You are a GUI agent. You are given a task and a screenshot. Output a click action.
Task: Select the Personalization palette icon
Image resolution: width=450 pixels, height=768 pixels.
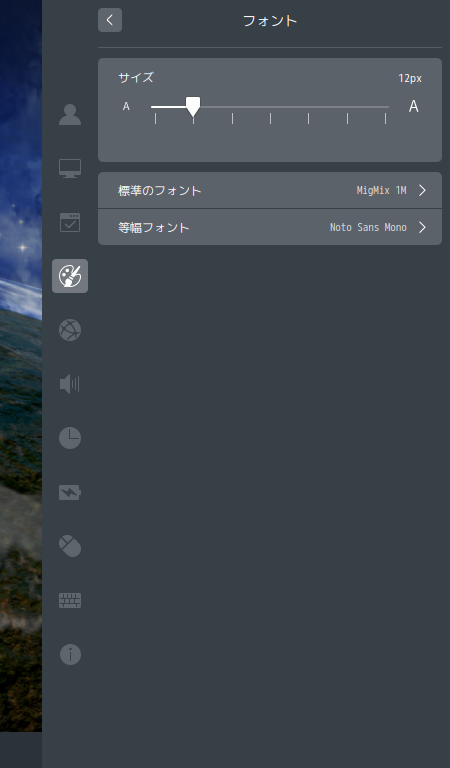pyautogui.click(x=70, y=276)
